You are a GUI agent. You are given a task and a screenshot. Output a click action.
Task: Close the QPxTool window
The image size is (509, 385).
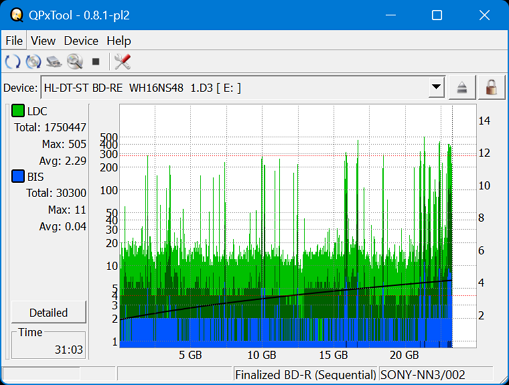[x=484, y=15]
